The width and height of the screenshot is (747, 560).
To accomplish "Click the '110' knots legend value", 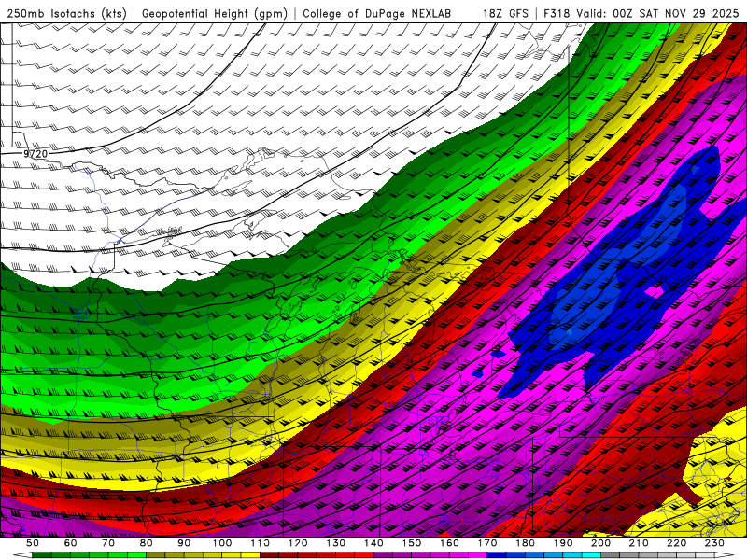I will pyautogui.click(x=261, y=543).
